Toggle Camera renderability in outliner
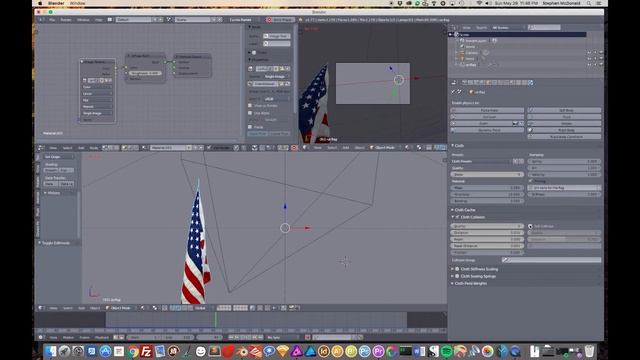Screen dimensions: 640x360 pos(601,53)
